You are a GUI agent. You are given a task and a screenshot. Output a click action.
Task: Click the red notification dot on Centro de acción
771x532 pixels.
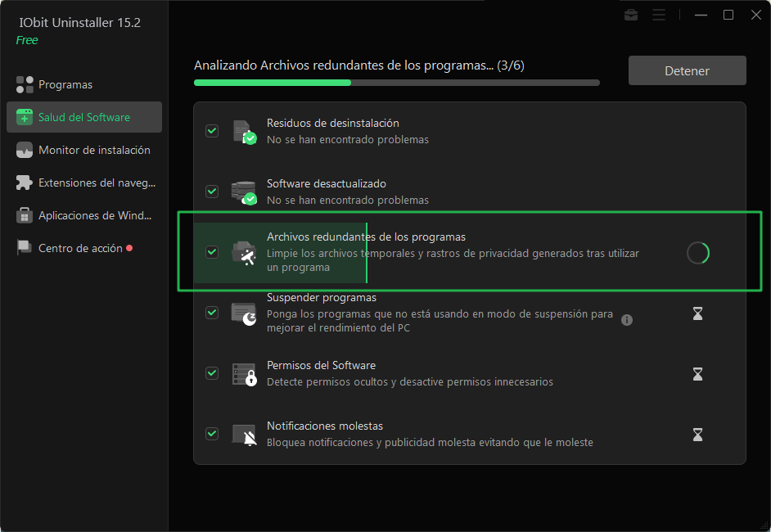point(129,248)
